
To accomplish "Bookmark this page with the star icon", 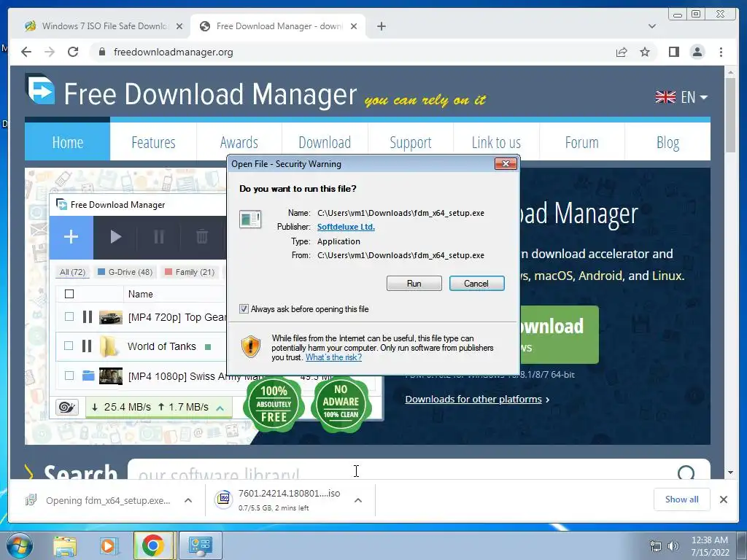I will click(645, 52).
